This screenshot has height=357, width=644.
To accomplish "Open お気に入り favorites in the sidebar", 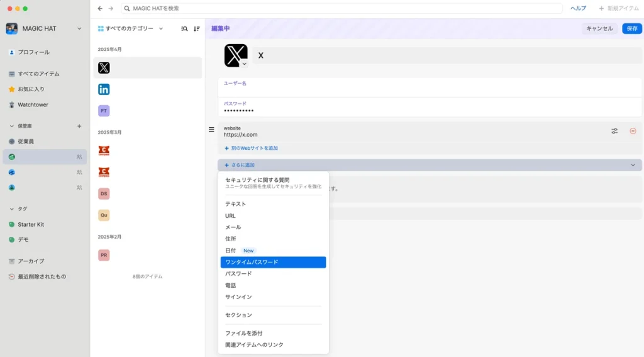I will 31,89.
